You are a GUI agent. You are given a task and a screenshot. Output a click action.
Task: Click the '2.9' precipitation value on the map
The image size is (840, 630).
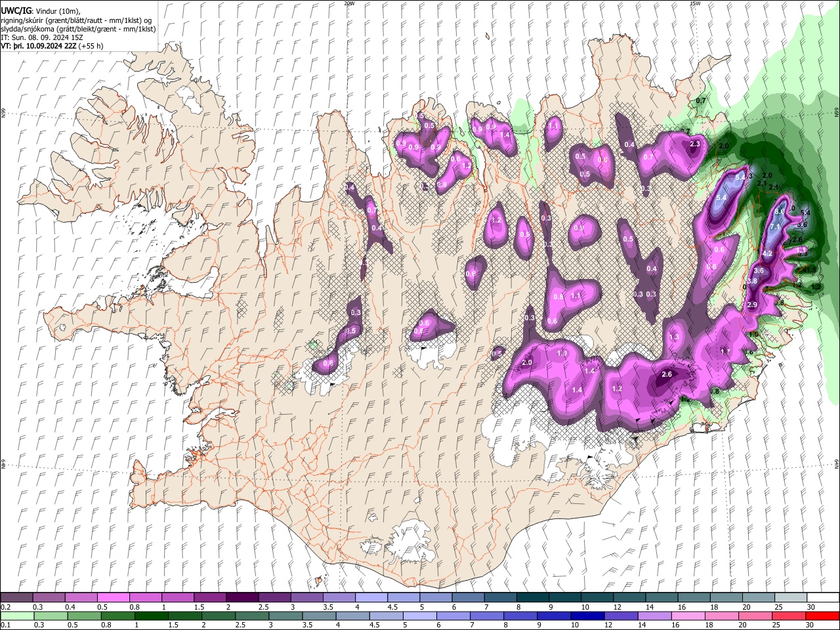(752, 304)
